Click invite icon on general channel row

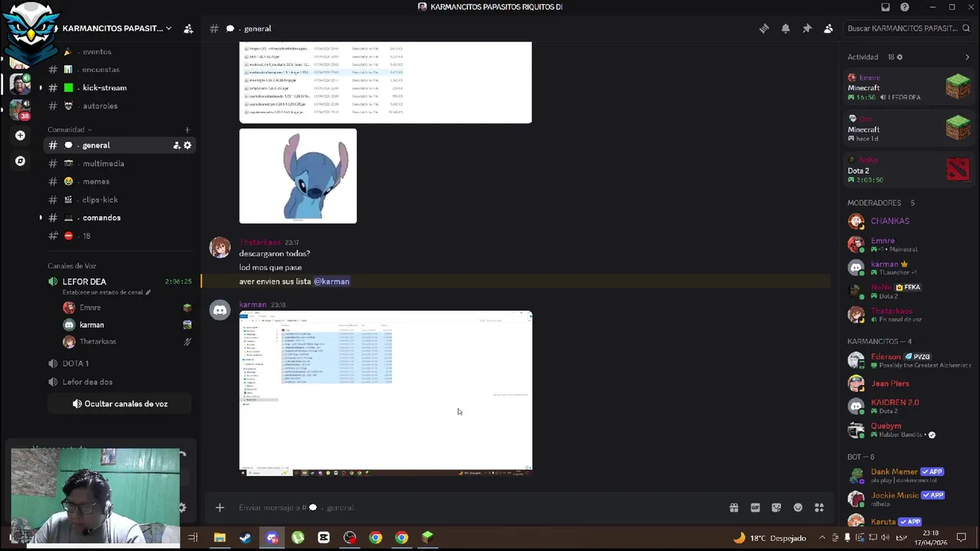176,145
